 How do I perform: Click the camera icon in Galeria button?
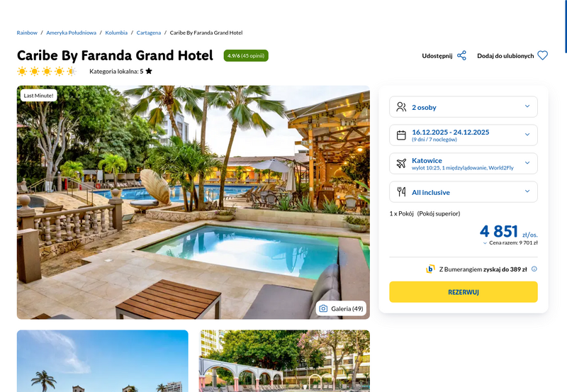pos(323,308)
